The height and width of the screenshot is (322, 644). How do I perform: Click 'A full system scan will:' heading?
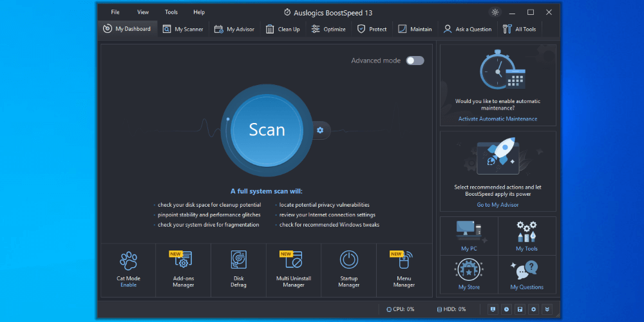tap(267, 191)
